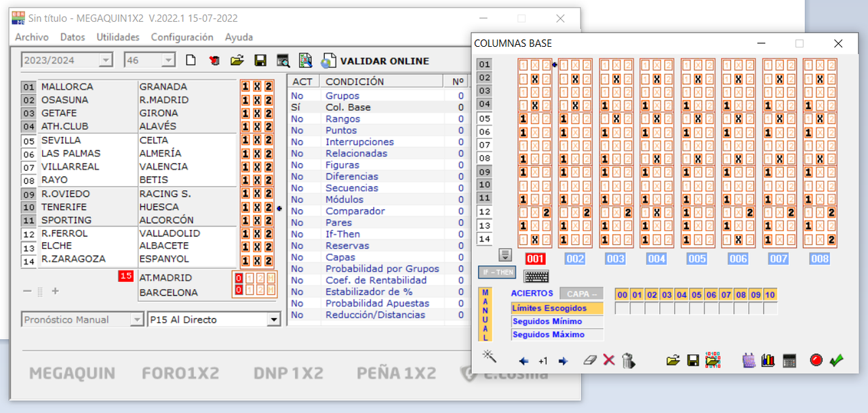
Task: Select Seguidos Máximo option
Action: [557, 335]
